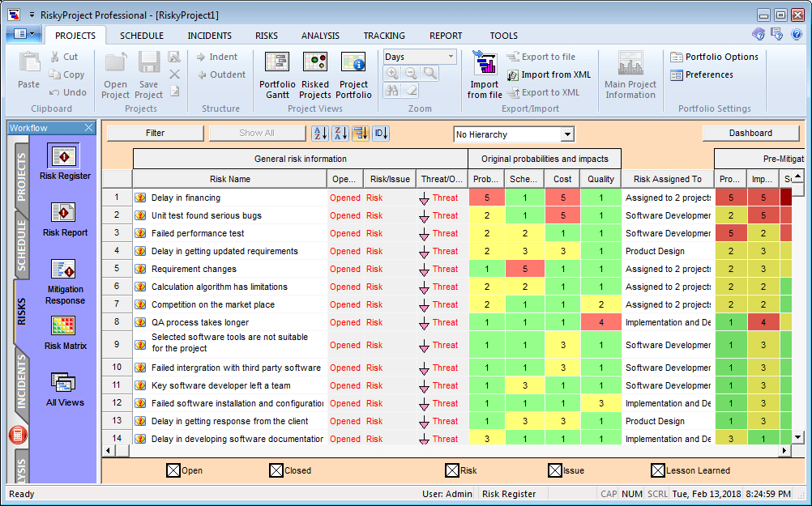Image resolution: width=812 pixels, height=506 pixels.
Task: Click Export to XML
Action: 543,92
